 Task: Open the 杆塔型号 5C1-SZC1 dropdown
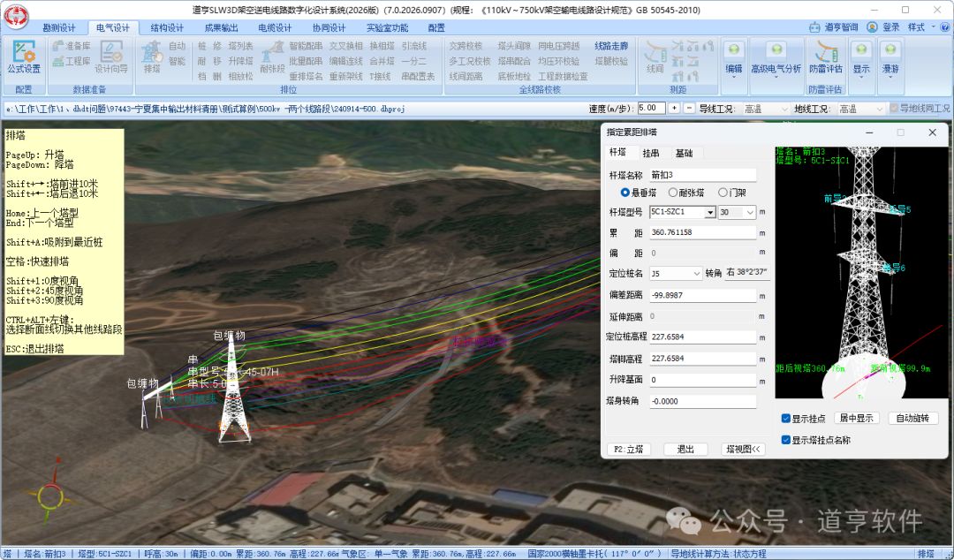point(709,213)
